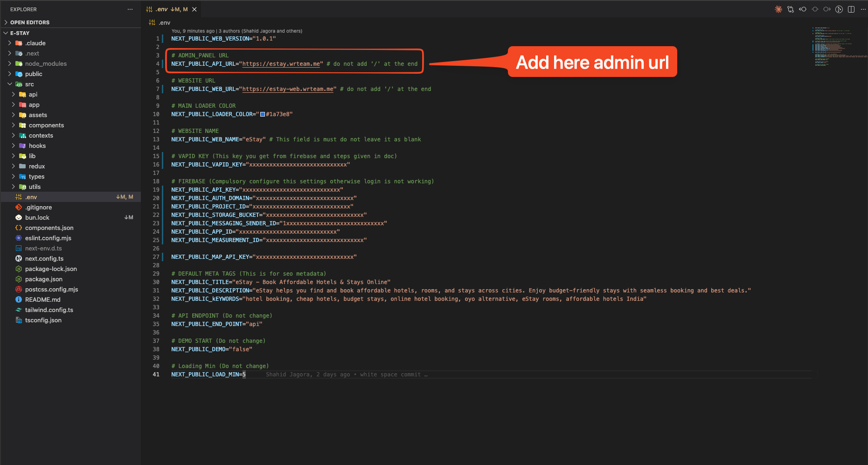The height and width of the screenshot is (465, 868).
Task: Expand the assets folder
Action: tap(38, 115)
